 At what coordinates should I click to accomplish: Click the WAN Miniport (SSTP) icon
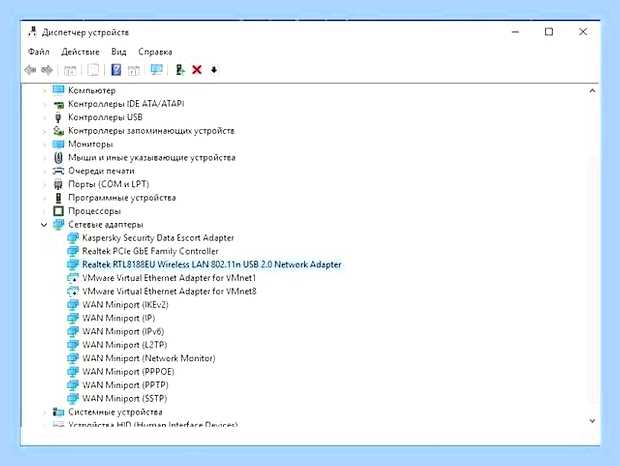[73, 398]
